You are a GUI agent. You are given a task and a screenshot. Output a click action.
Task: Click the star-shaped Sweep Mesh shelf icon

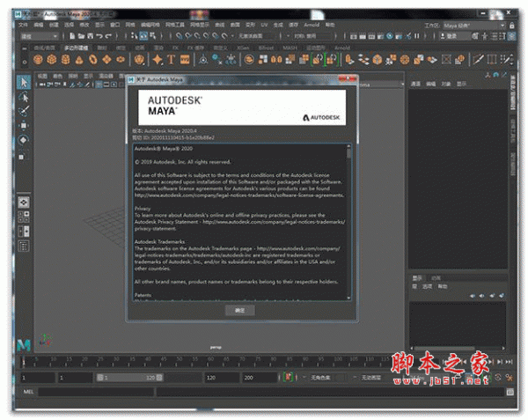pos(158,60)
